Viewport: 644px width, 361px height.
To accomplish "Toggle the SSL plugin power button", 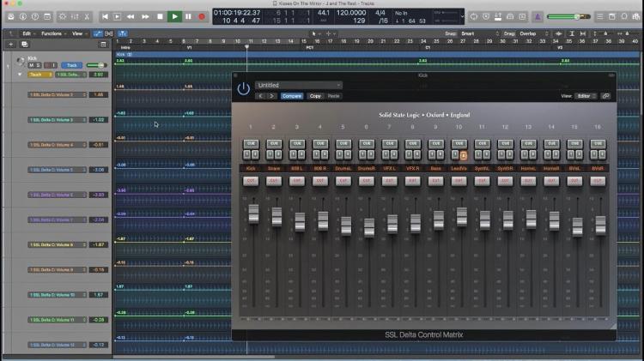I will 243,88.
